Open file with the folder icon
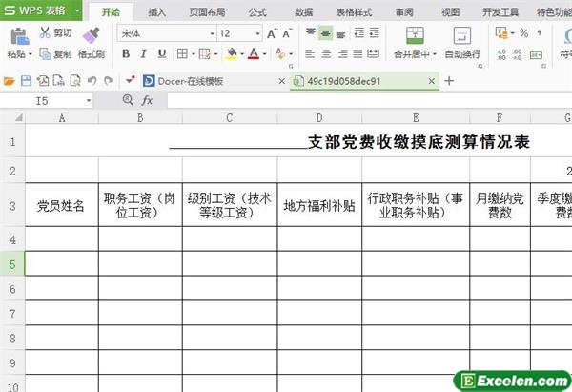The width and height of the screenshot is (572, 392). pyautogui.click(x=10, y=82)
